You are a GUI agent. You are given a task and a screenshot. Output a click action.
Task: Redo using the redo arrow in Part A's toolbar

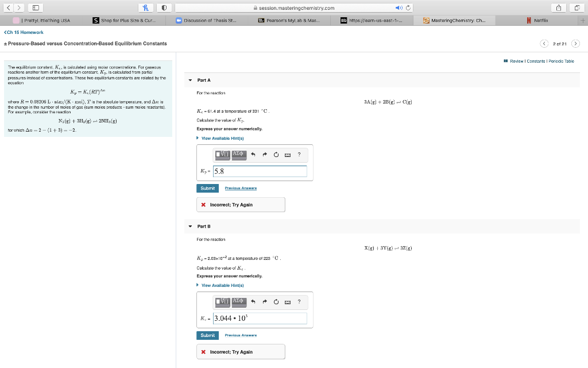[264, 154]
